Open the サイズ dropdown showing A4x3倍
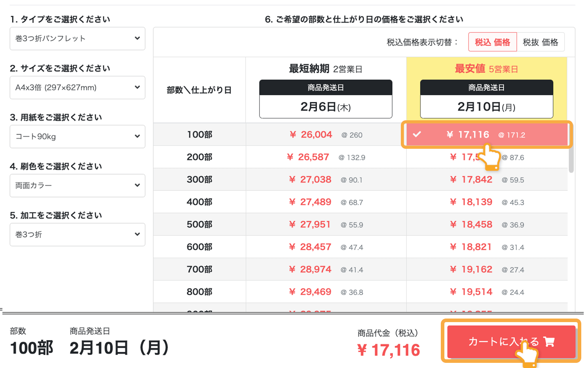This screenshot has height=368, width=588. click(77, 87)
